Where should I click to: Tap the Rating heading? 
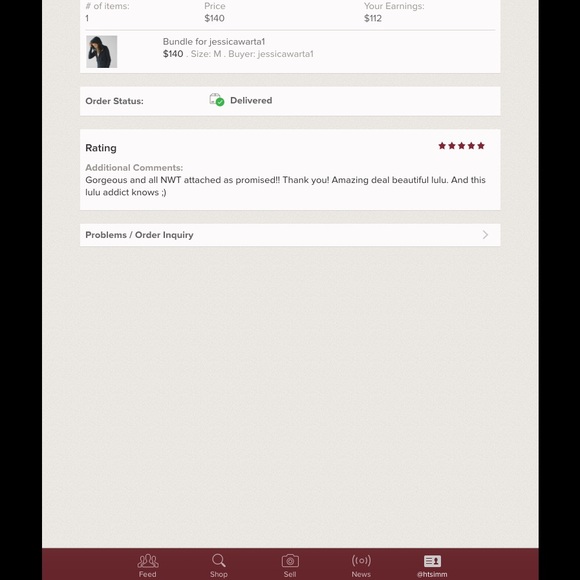[x=101, y=148]
